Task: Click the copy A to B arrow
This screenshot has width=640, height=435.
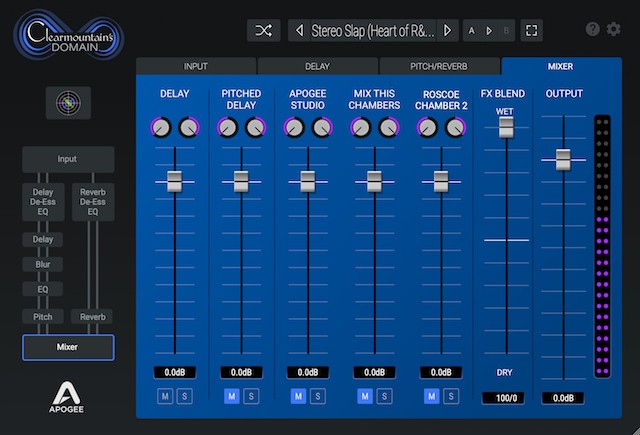Action: (x=488, y=30)
